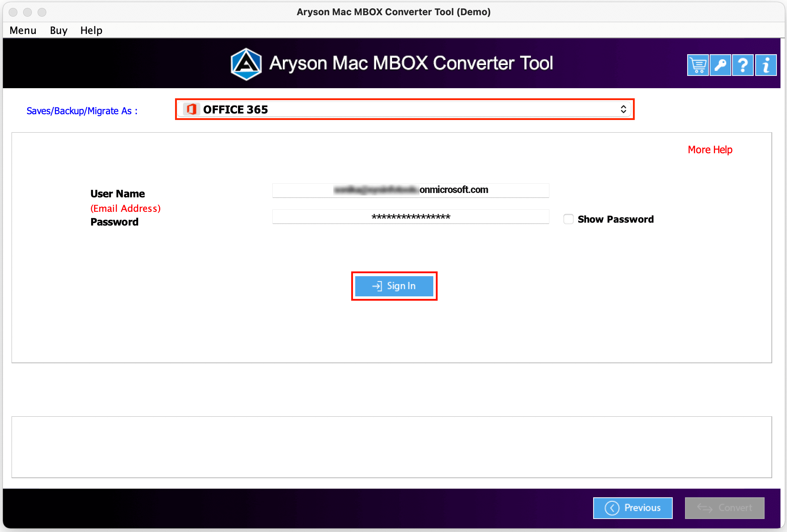Focus the User Name email field

[x=410, y=190]
